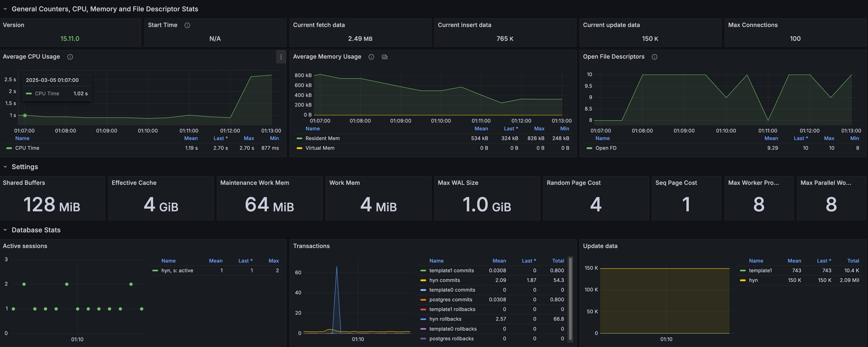Viewport: 868px width, 347px height.
Task: Click the panel links icon beside Average Memory Usage
Action: click(x=385, y=57)
